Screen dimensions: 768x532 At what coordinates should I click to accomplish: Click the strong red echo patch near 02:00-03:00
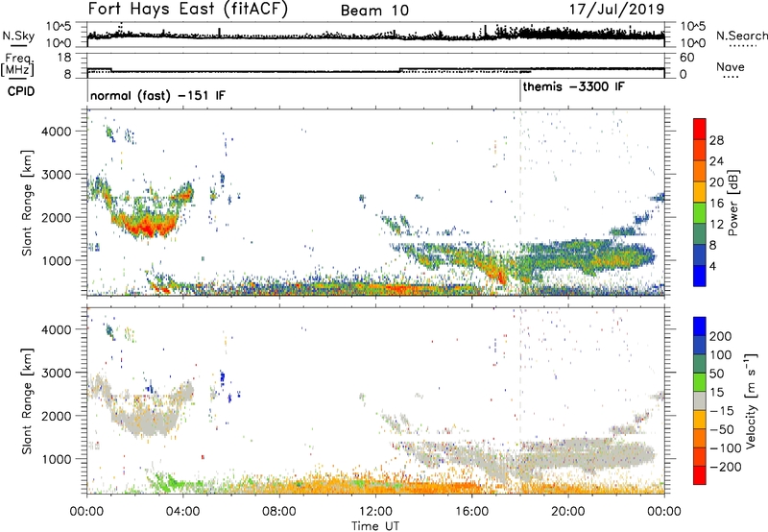[x=146, y=227]
